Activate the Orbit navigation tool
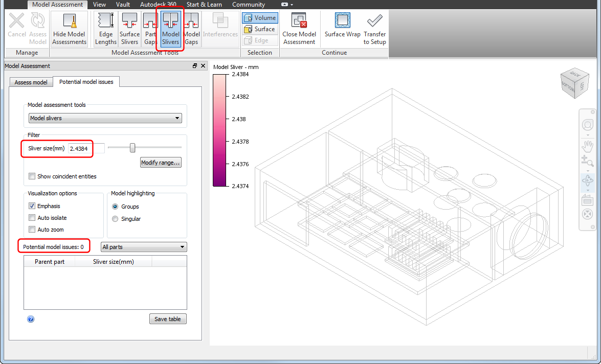Screen dimensions: 601x364 coord(588,180)
